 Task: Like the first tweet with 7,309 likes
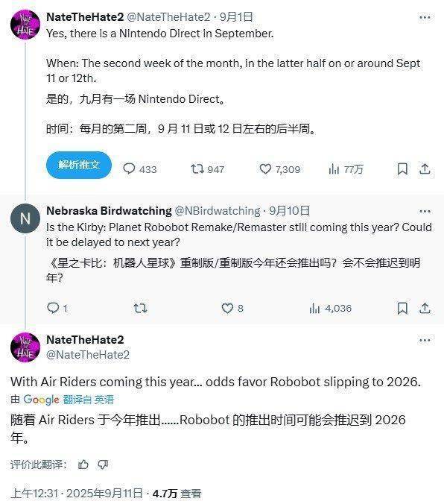coord(265,168)
